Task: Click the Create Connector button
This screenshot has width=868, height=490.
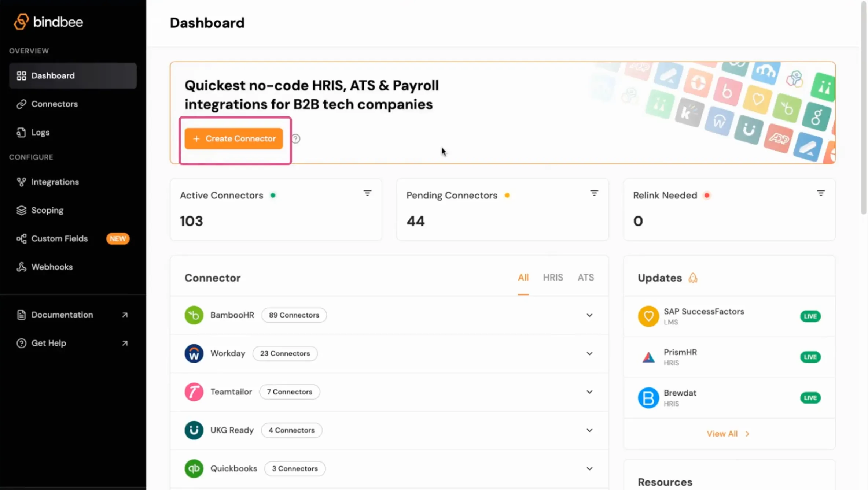Action: coord(234,138)
